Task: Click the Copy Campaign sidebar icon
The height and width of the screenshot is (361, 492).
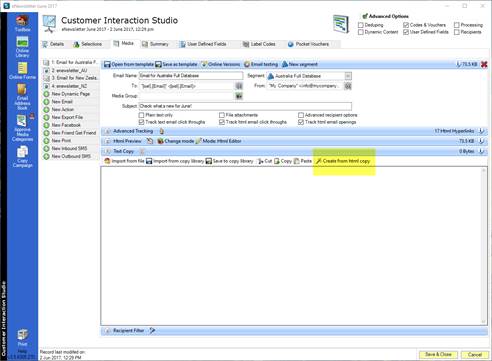Action: click(x=22, y=157)
